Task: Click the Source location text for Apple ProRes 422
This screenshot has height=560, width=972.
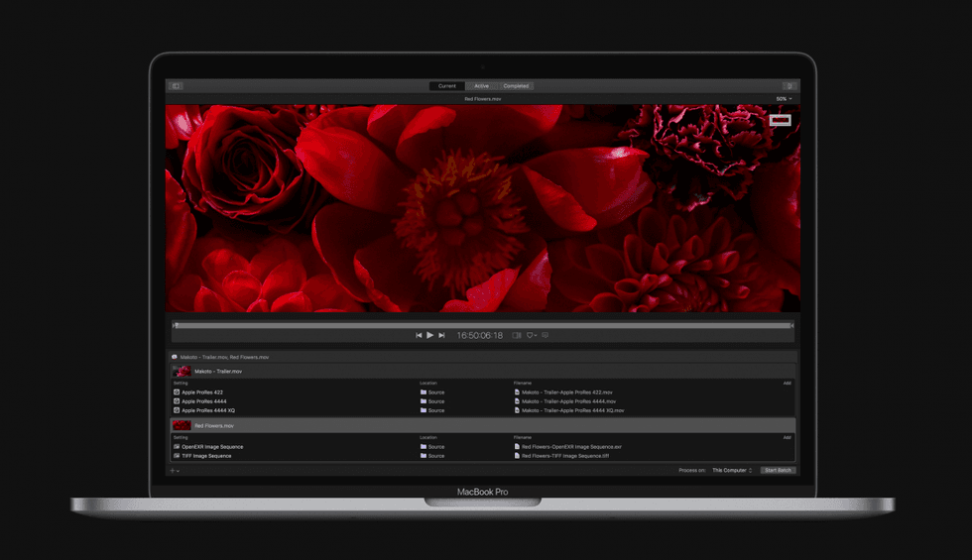Action: click(436, 392)
